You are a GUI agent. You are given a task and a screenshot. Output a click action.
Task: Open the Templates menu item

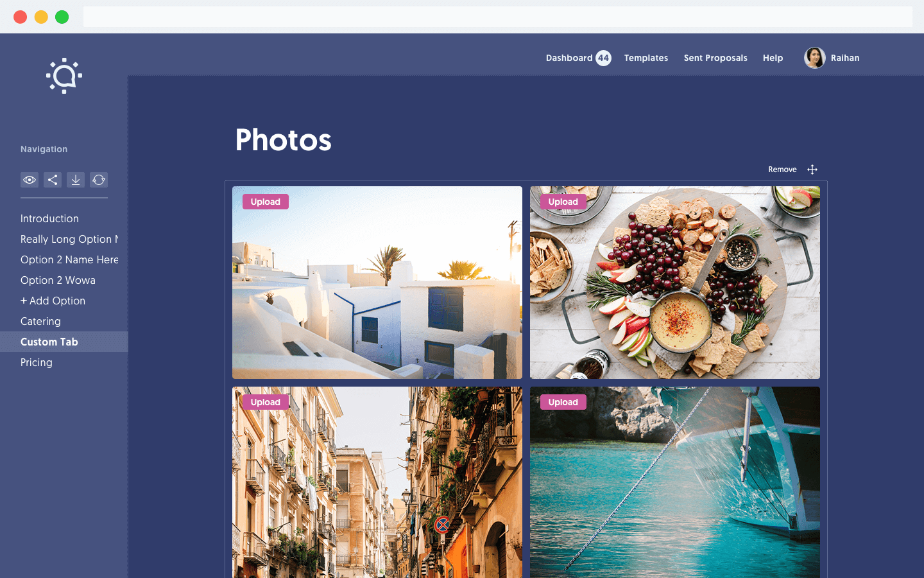click(x=646, y=58)
